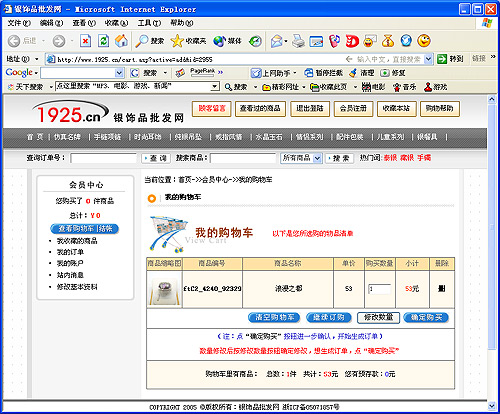Open Back button history dropdown arrow
The width and height of the screenshot is (500, 414).
pyautogui.click(x=43, y=41)
